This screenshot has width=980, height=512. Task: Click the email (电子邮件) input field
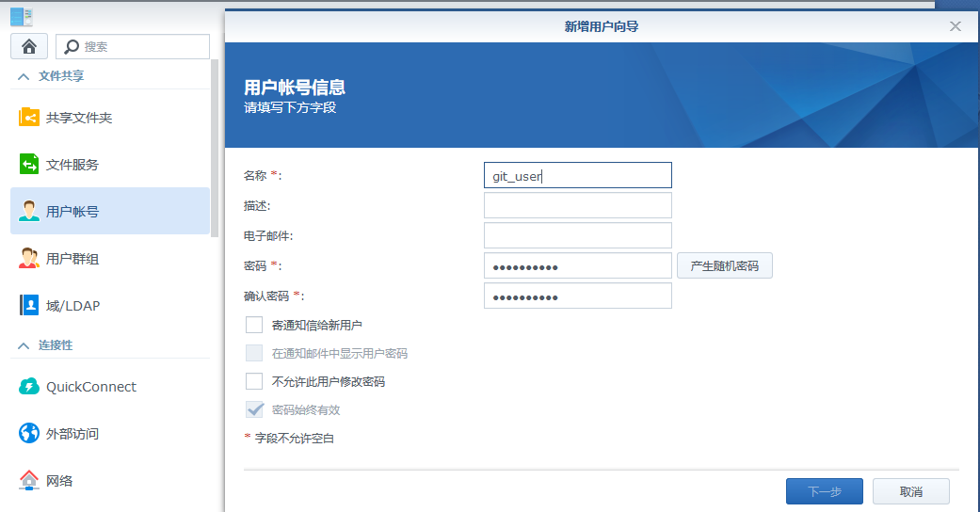pos(577,235)
